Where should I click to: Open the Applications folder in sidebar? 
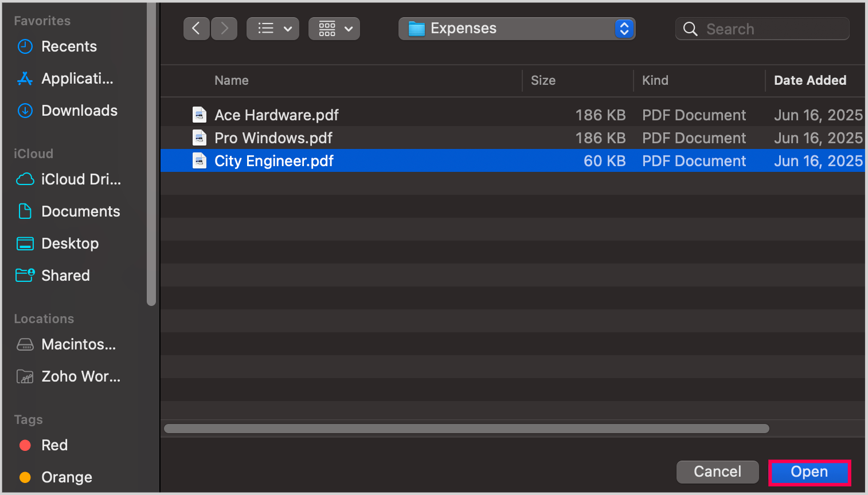77,78
